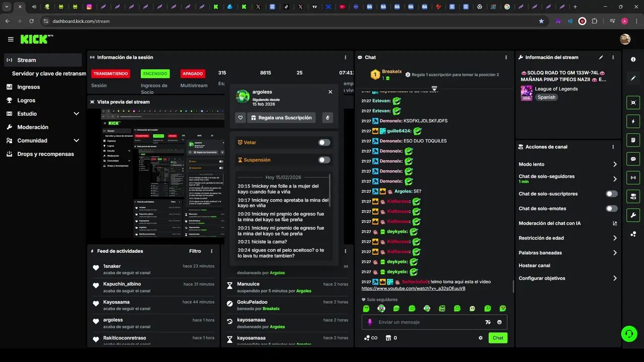Click the lightning bolt icon in right toolbar
This screenshot has height=362, width=644.
[x=633, y=122]
